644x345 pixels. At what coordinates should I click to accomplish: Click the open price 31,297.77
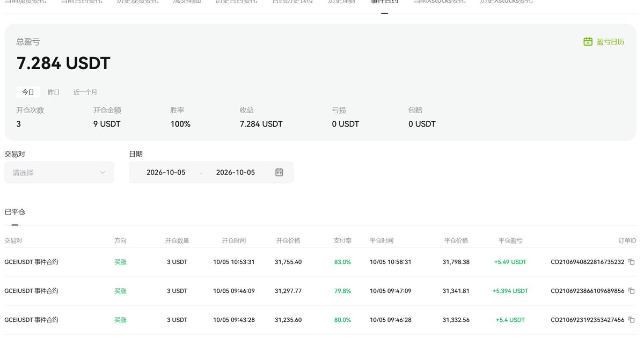(288, 291)
